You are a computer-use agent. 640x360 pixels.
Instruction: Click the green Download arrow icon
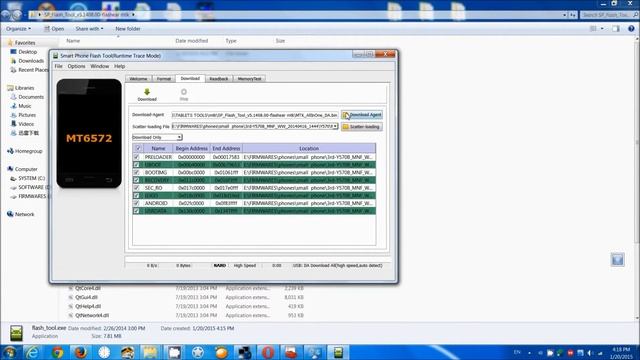pos(147,92)
